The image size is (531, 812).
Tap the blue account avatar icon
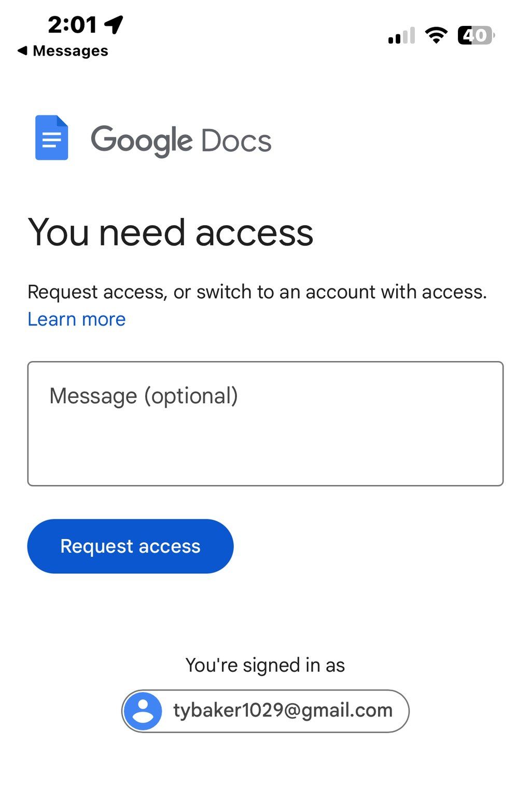tap(143, 711)
